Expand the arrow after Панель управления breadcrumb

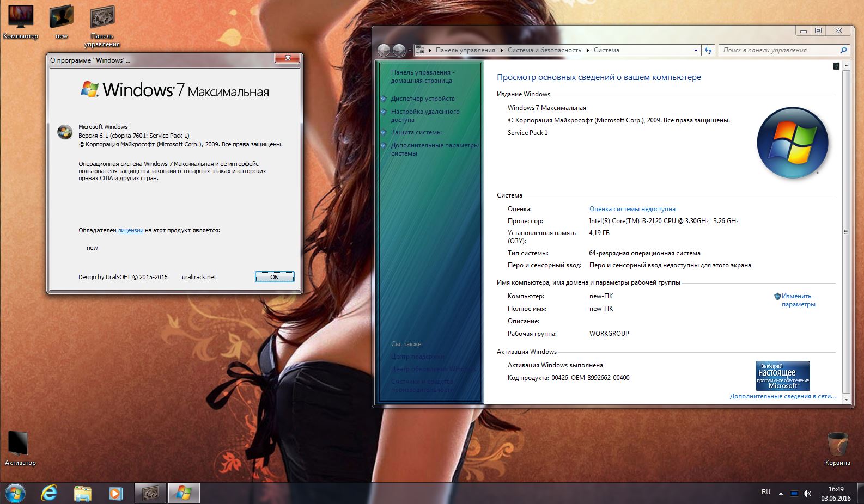point(502,50)
